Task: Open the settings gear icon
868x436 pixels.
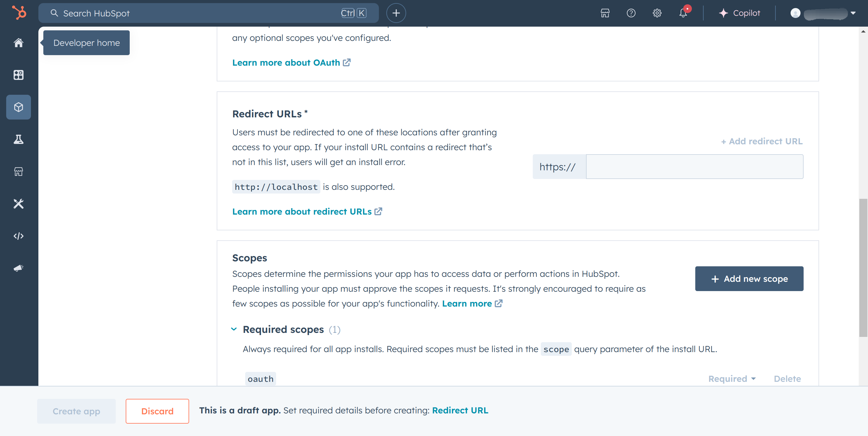Action: (x=657, y=13)
